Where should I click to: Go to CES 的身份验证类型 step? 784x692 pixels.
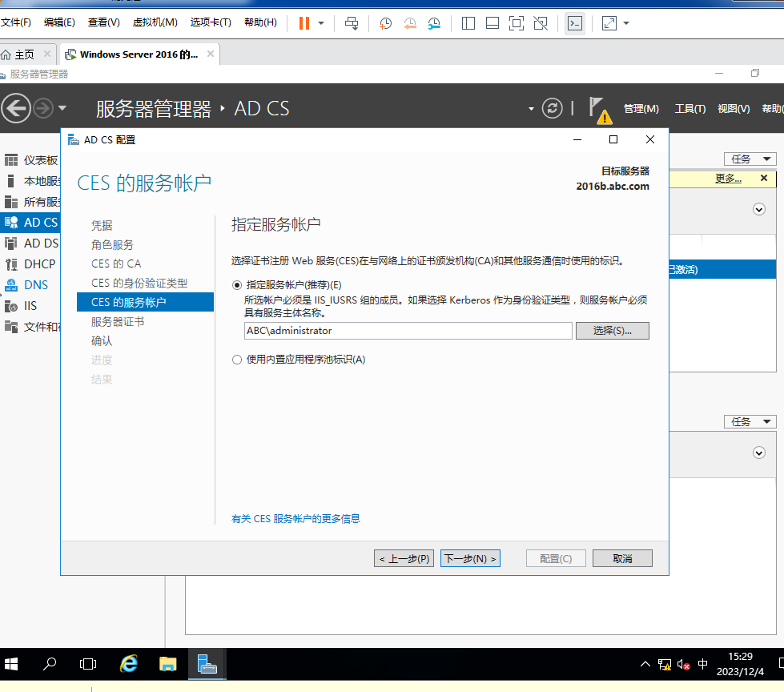(x=139, y=283)
